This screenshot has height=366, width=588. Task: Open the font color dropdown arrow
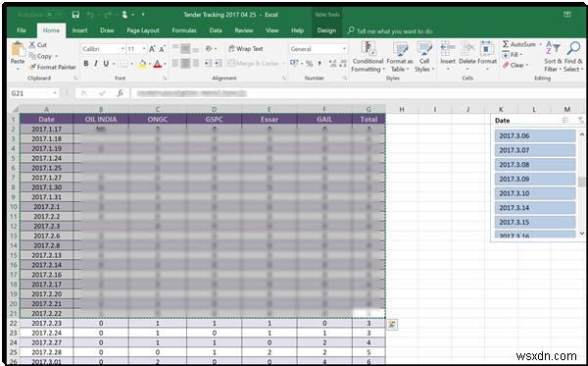[x=165, y=64]
